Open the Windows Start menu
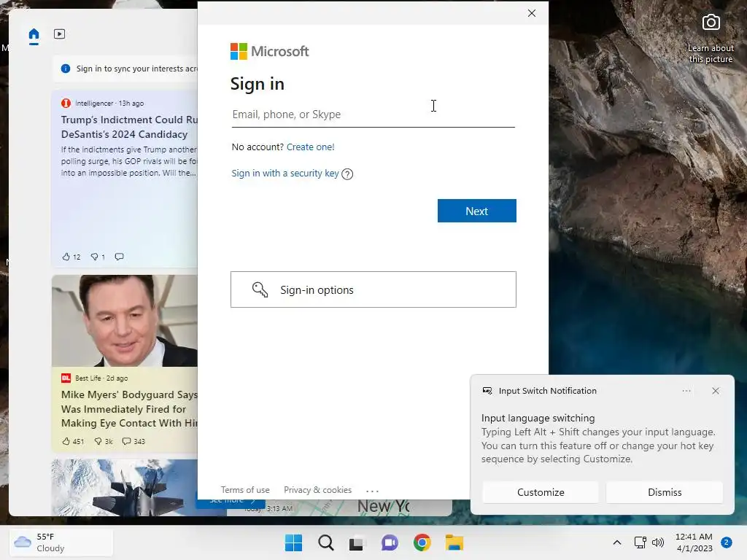The height and width of the screenshot is (560, 747). (293, 542)
